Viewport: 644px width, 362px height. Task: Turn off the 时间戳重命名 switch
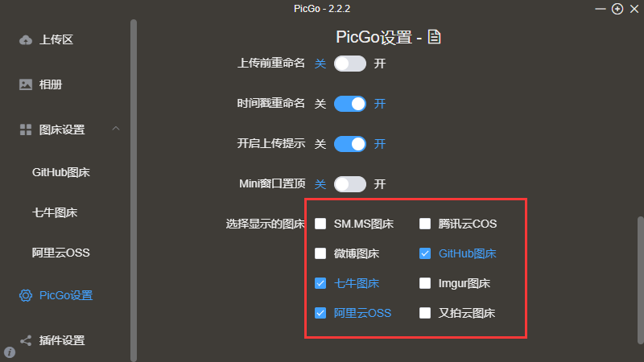(350, 104)
